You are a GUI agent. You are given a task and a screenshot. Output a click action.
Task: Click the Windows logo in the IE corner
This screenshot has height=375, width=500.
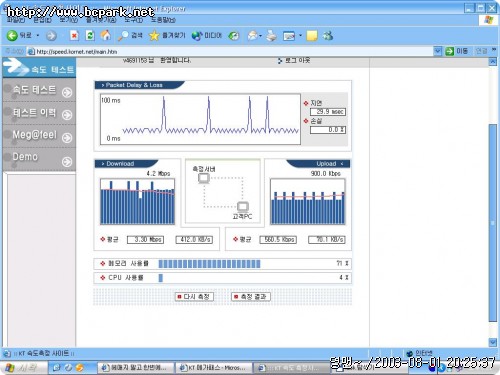point(489,20)
